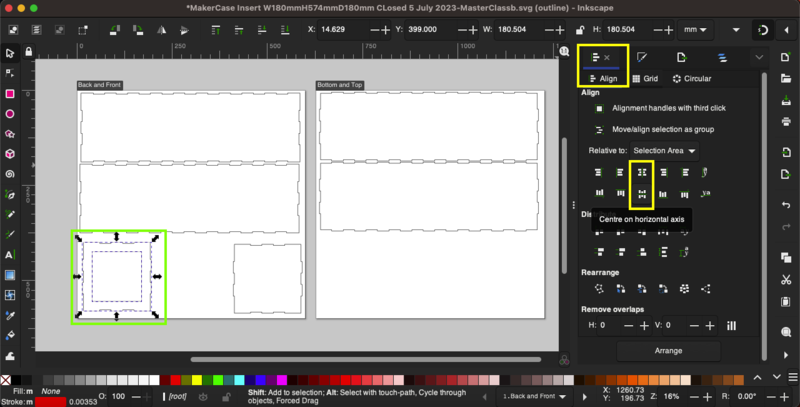
Task: Click the Bottom and Top page label
Action: tap(340, 85)
